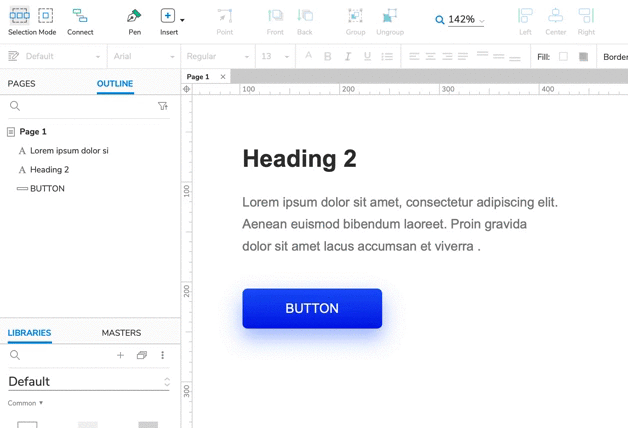
Task: Align text center horizontally
Action: click(x=431, y=56)
